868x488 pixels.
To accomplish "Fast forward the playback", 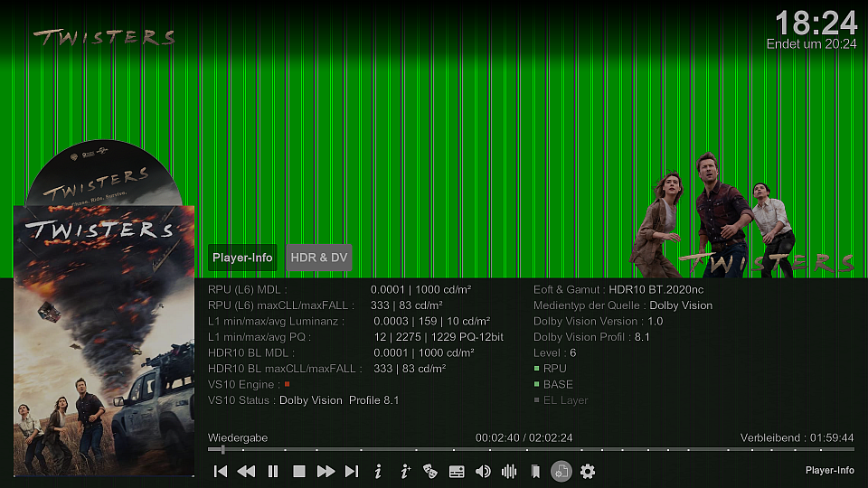I will 325,472.
